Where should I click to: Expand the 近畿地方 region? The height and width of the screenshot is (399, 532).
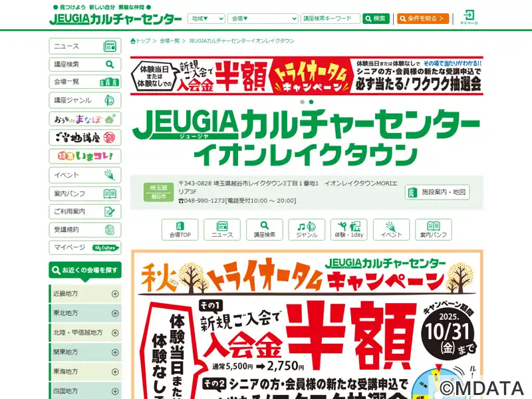[85, 294]
